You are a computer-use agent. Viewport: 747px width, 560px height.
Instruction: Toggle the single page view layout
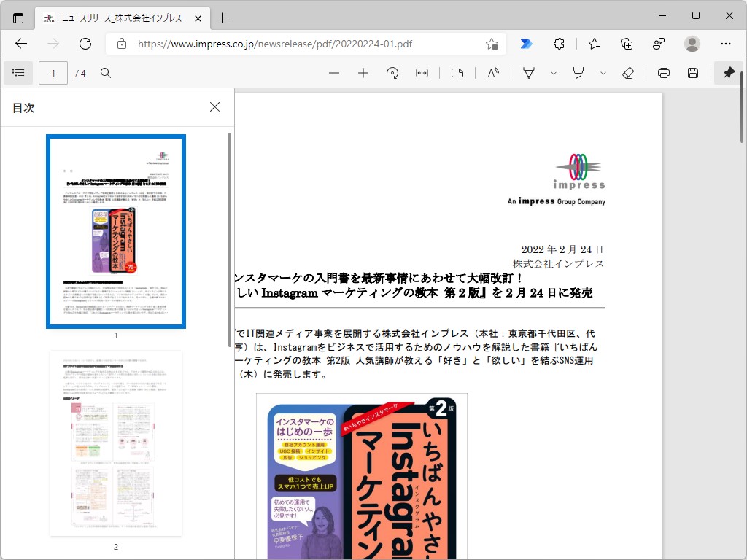point(457,73)
